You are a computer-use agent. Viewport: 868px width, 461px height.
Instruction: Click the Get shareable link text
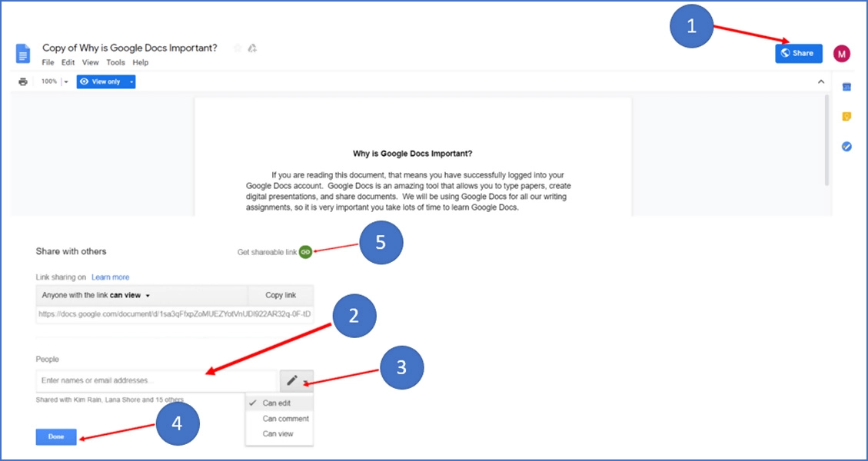pyautogui.click(x=267, y=252)
